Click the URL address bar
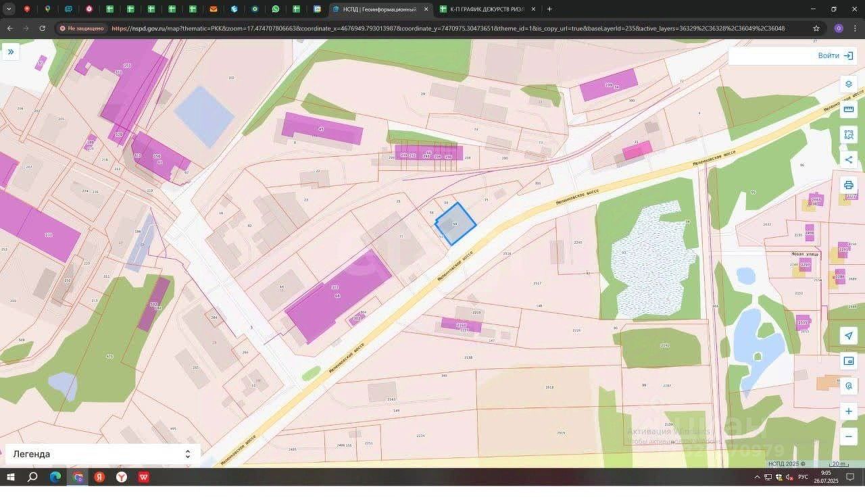Image resolution: width=865 pixels, height=504 pixels. click(x=446, y=28)
